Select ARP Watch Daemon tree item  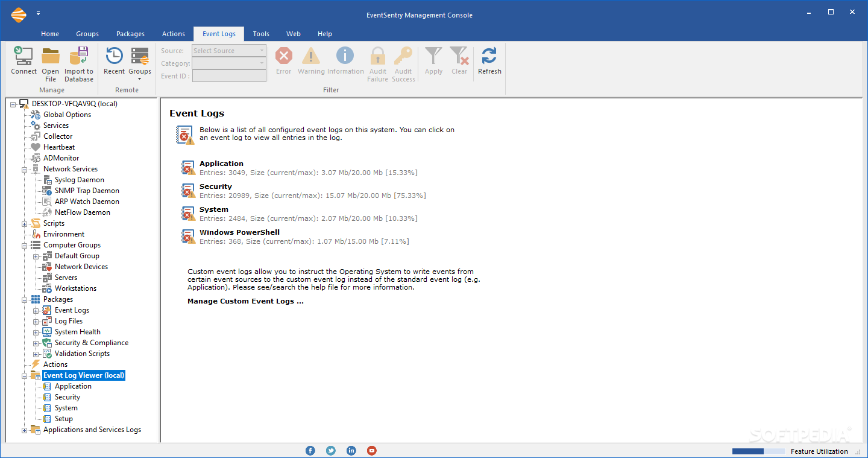[x=87, y=202]
